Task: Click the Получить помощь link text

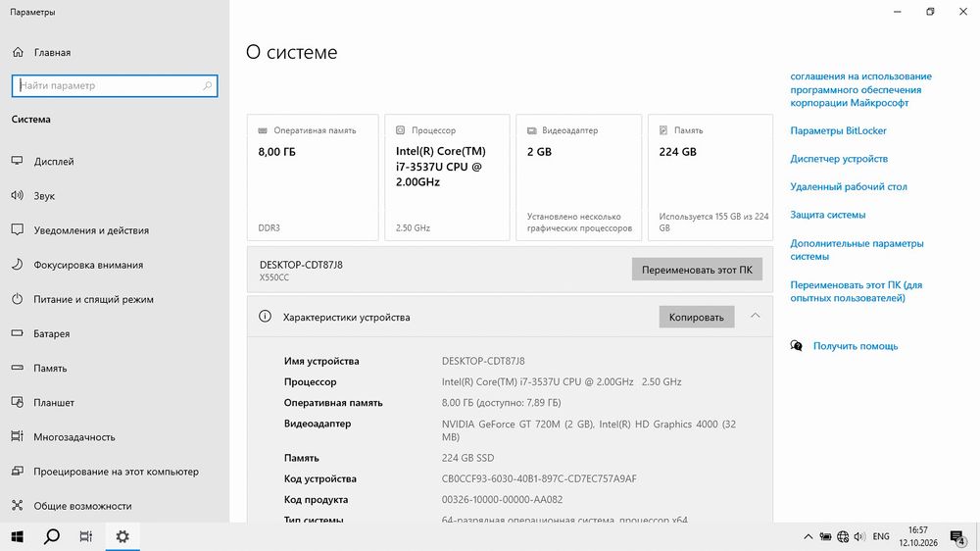Action: pyautogui.click(x=855, y=346)
